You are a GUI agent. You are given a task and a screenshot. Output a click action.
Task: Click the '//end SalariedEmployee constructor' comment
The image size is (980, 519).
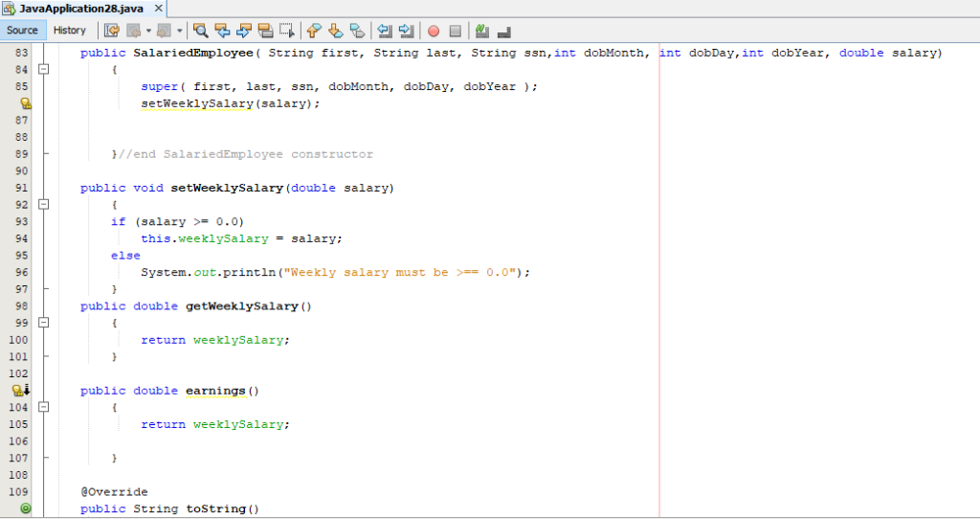(x=246, y=154)
